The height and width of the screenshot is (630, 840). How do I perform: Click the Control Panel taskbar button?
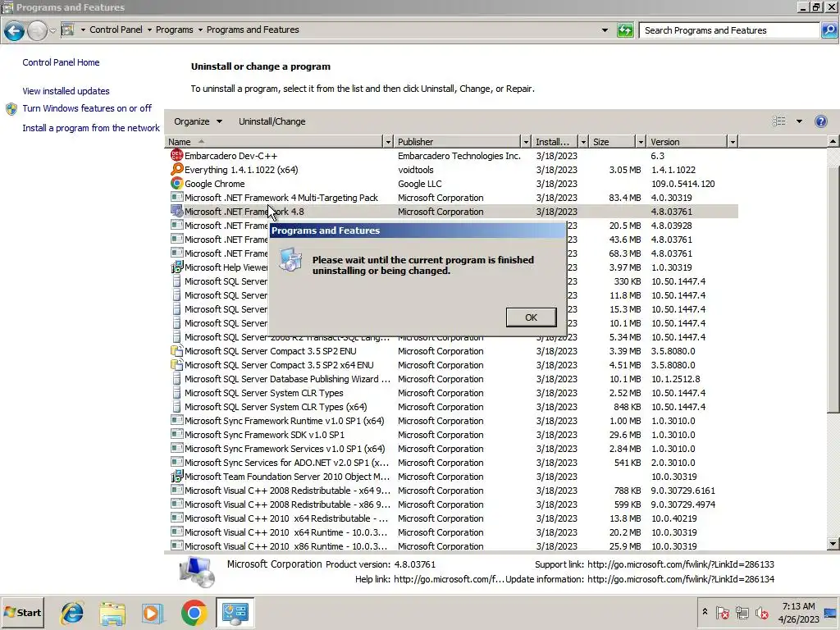[235, 613]
